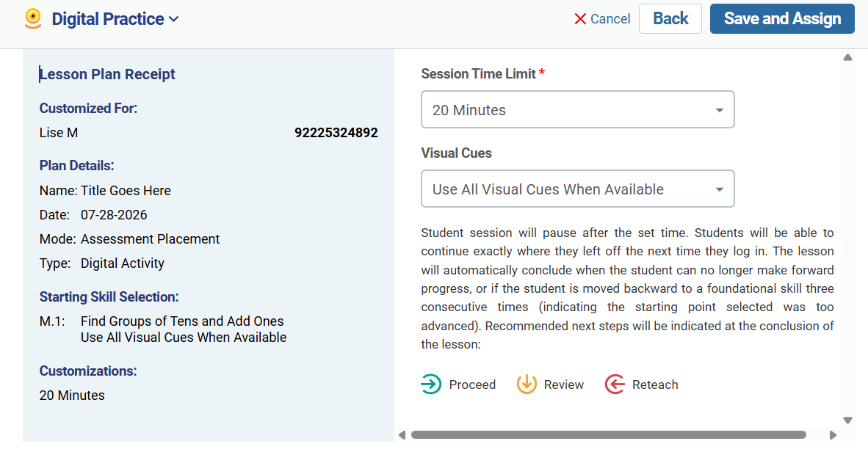The height and width of the screenshot is (452, 868).
Task: Click the horizontal scrollbar thumb
Action: tap(608, 435)
